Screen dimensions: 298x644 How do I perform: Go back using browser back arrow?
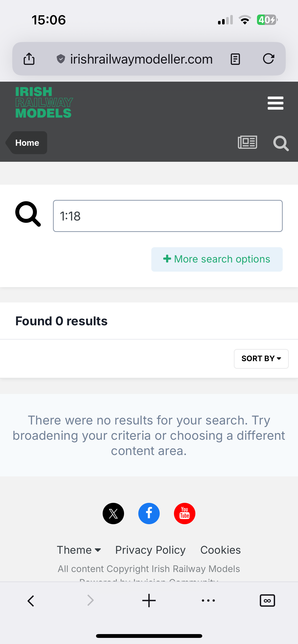[31, 601]
